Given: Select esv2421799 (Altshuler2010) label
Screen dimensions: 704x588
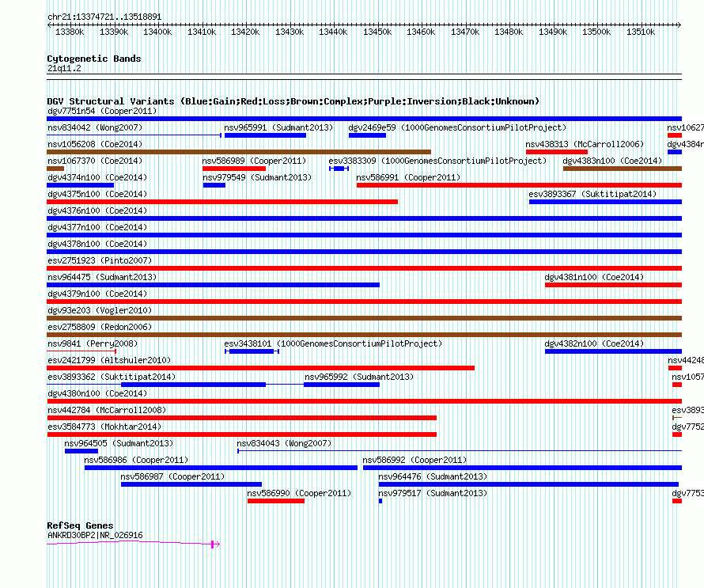Looking at the screenshot, I should click(109, 360).
